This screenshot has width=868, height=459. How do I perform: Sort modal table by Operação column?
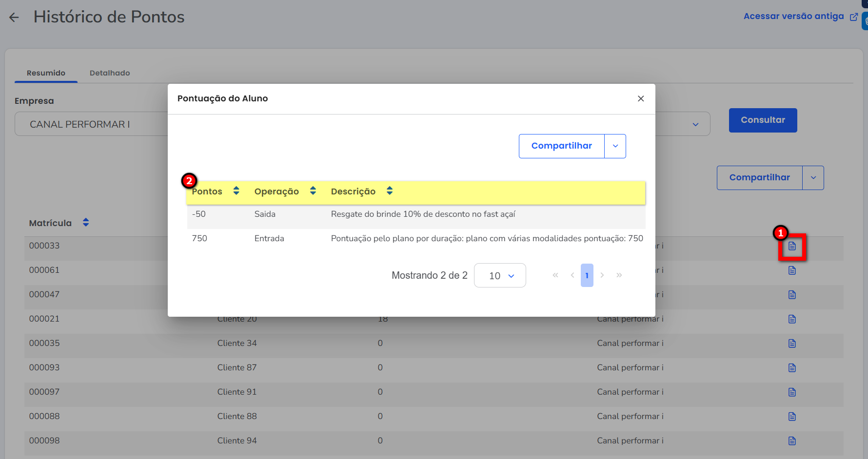[313, 191]
